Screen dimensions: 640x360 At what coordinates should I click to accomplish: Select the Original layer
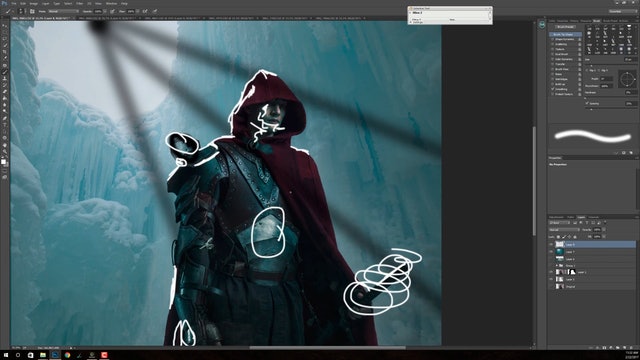coord(592,287)
